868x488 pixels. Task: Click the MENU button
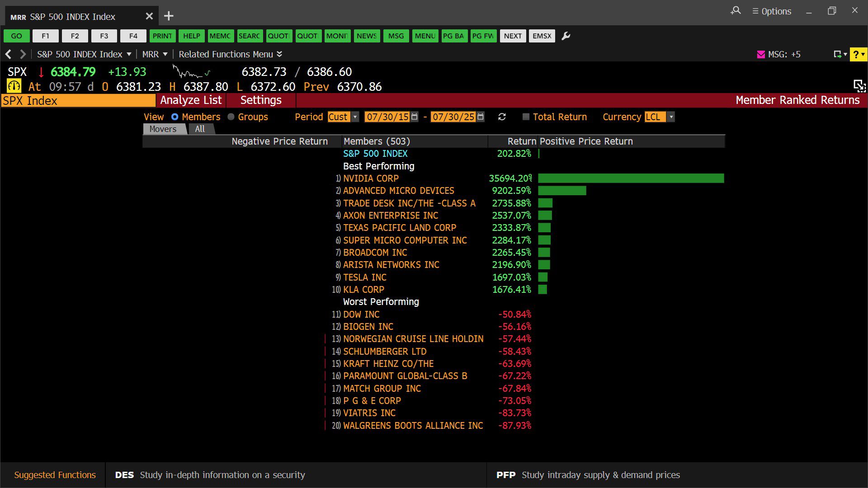(x=425, y=36)
